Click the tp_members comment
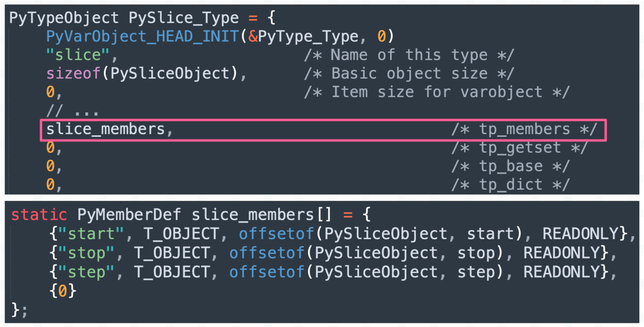This screenshot has height=327, width=644. click(x=524, y=129)
